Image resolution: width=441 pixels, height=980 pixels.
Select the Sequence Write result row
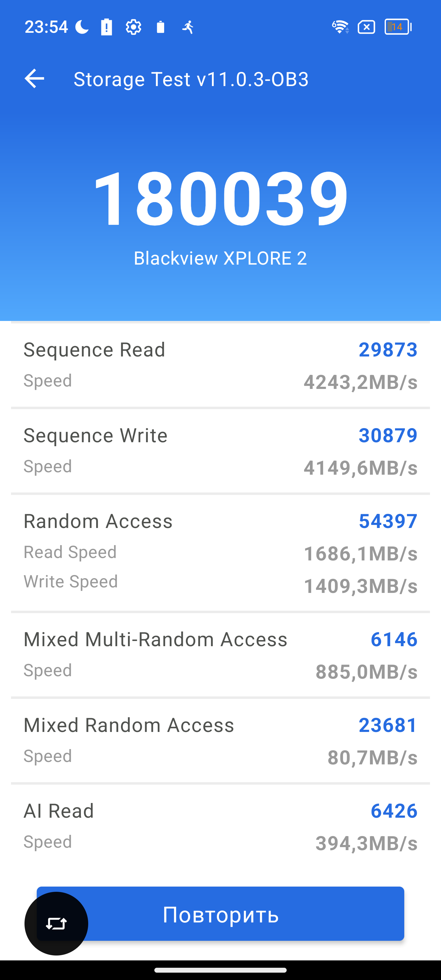click(220, 451)
